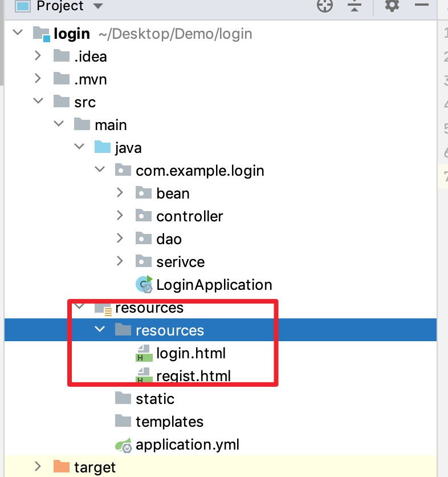Screen dimensions: 448x477
Task: Click the static folder icon
Action: [123, 398]
